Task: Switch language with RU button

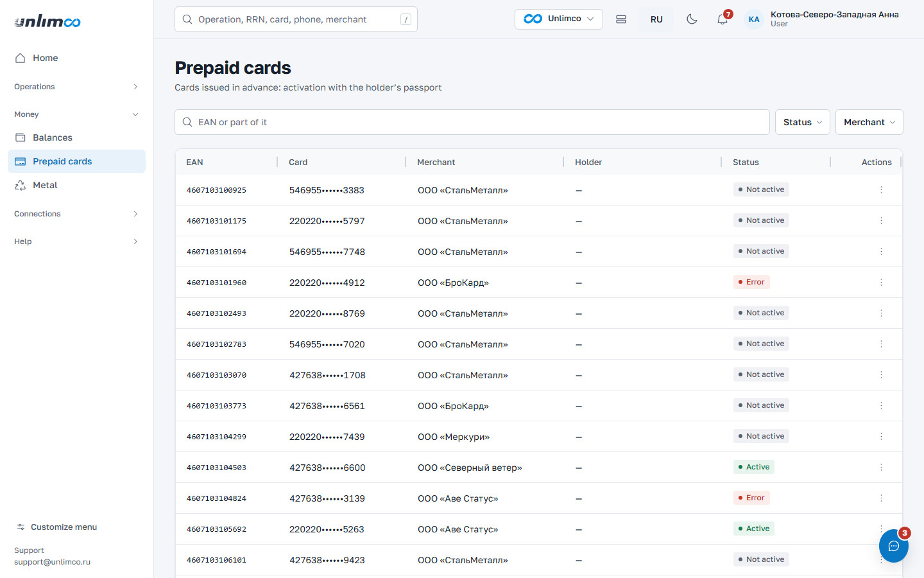Action: tap(656, 19)
